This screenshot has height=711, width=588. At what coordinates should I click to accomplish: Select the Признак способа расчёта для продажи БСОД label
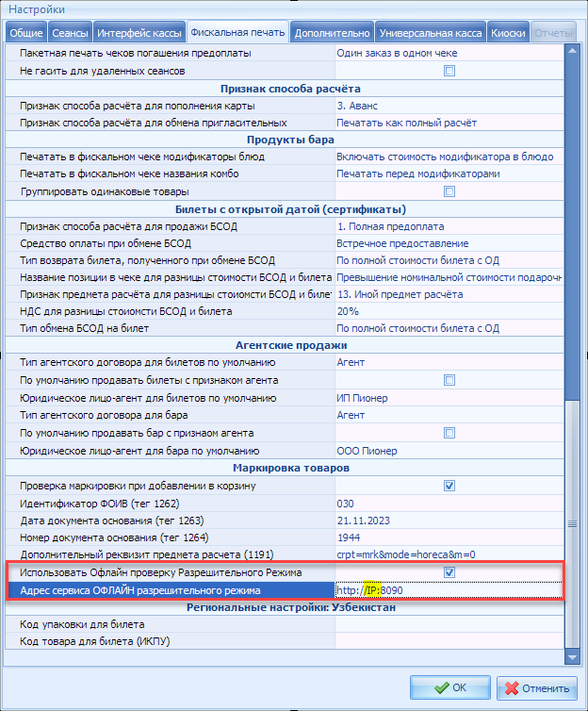click(129, 226)
